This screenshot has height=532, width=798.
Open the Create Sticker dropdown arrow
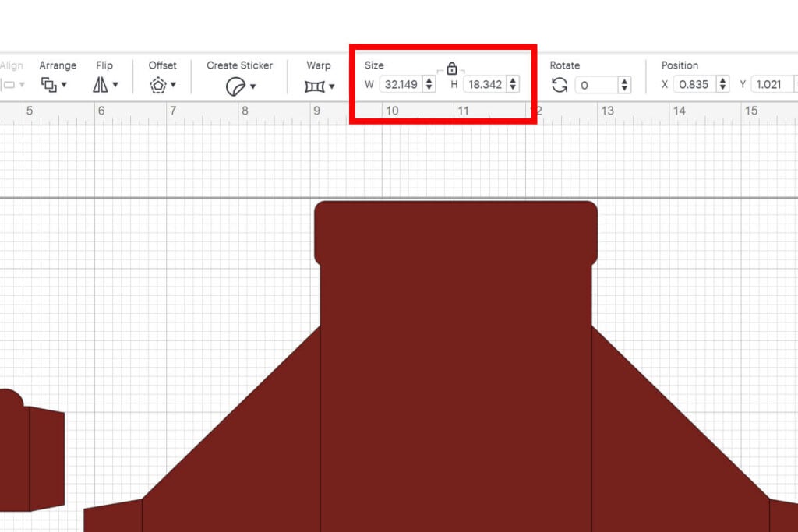252,86
